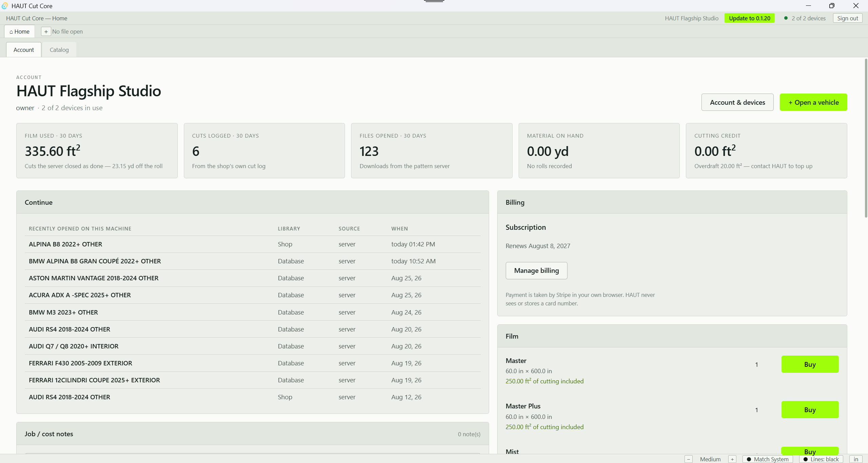The width and height of the screenshot is (868, 463).
Task: Click the HAUT Cut Core app logo icon
Action: 5,6
